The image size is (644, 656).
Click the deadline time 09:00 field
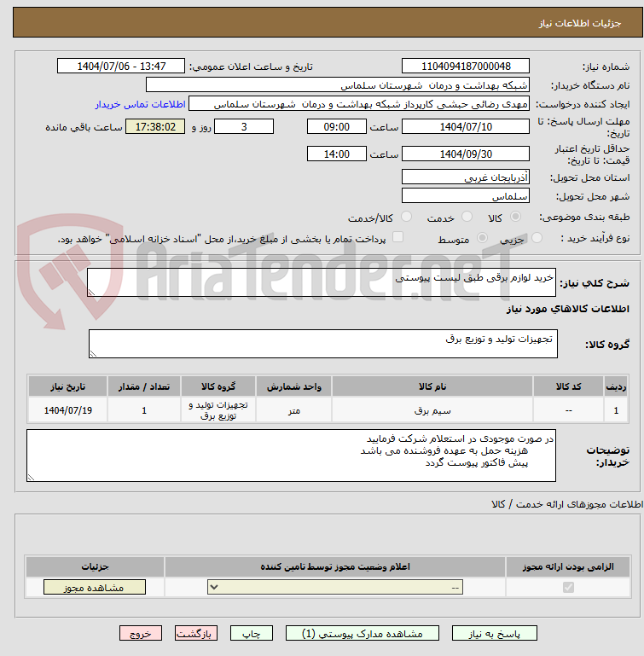(x=336, y=127)
